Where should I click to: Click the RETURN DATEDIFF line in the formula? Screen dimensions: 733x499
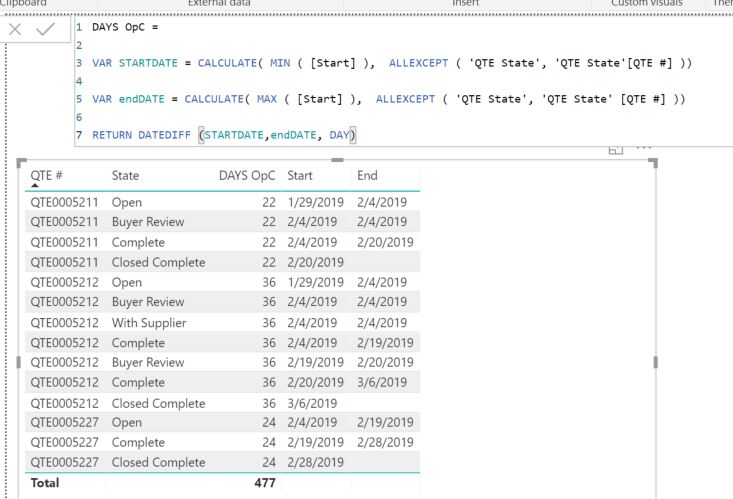tap(224, 135)
